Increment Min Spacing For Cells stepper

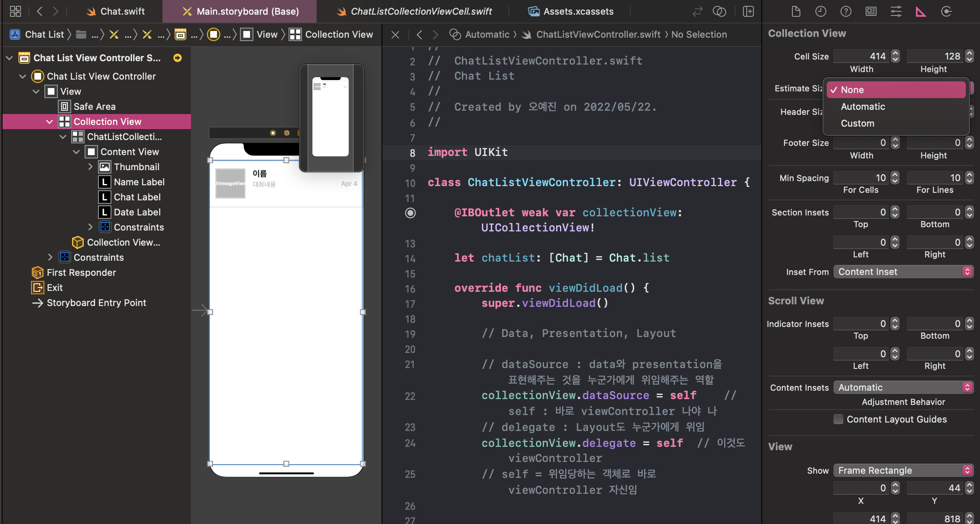click(895, 175)
